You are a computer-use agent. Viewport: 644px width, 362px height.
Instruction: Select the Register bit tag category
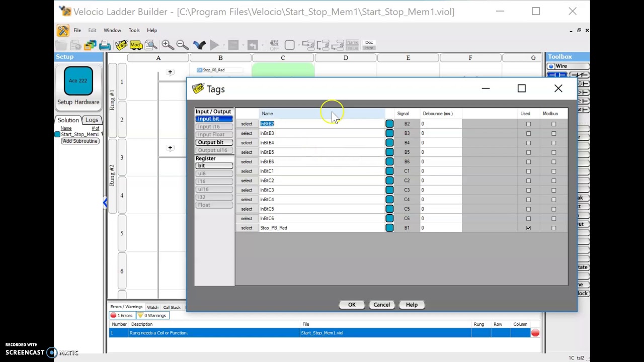tap(213, 166)
